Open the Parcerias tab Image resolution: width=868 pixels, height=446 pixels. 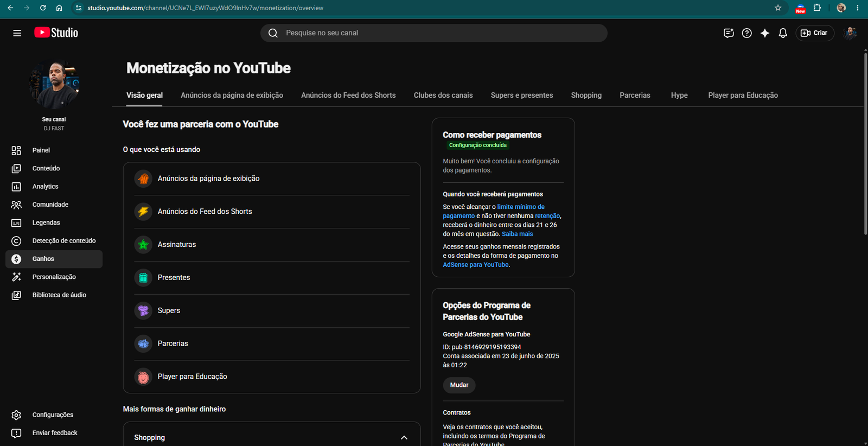point(635,95)
